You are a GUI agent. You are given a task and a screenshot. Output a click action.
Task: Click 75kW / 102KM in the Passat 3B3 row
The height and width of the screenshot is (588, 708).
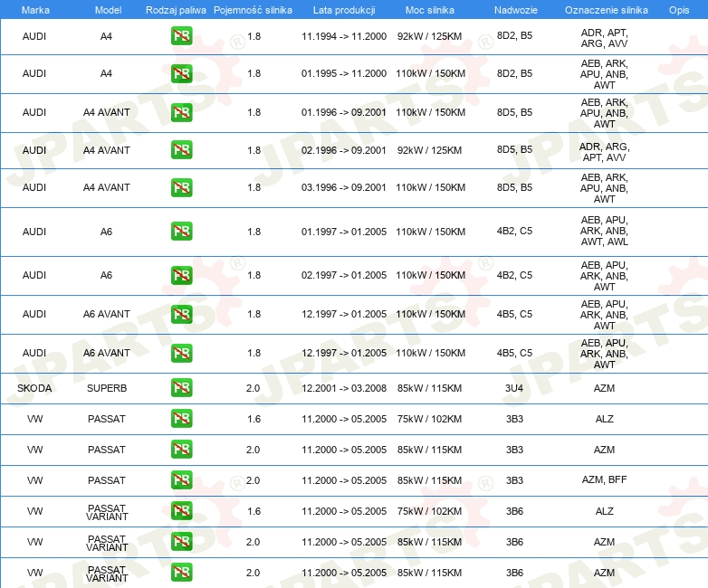(429, 419)
